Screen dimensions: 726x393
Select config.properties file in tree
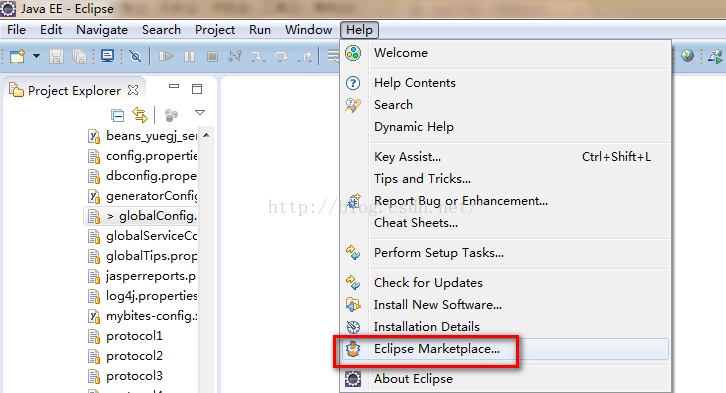point(143,156)
